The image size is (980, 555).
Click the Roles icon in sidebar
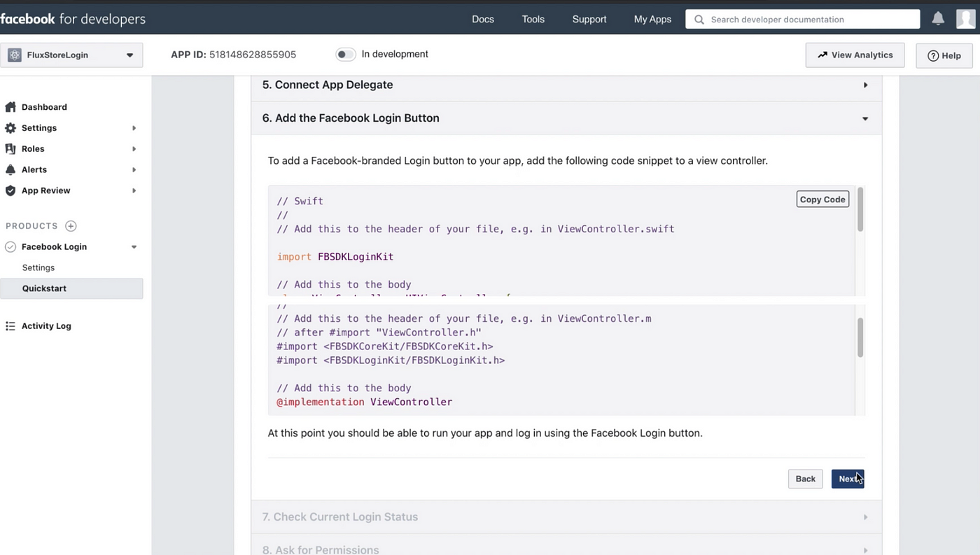[x=10, y=149]
